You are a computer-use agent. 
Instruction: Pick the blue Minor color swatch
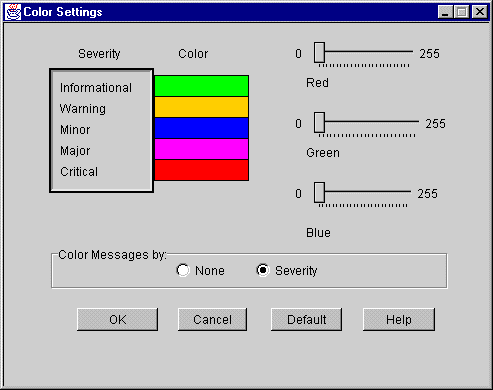[202, 128]
